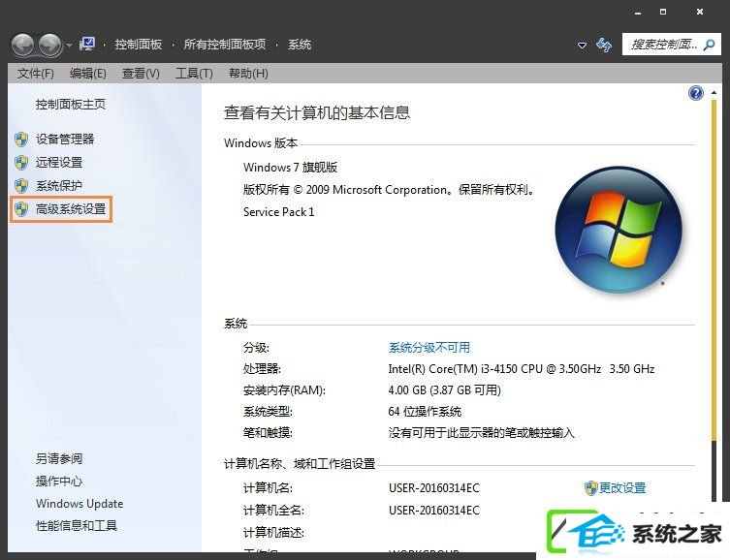Open 高级系统设置 link
Image resolution: width=730 pixels, height=560 pixels.
click(x=71, y=209)
